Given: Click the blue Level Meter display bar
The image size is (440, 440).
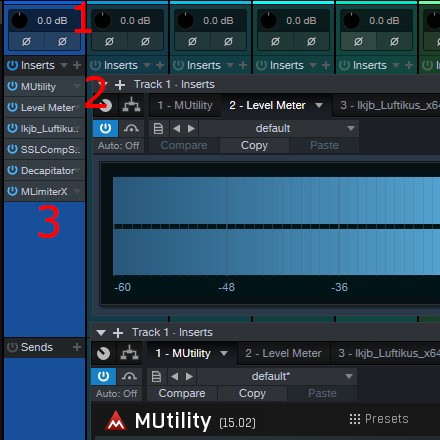Looking at the screenshot, I should coord(277,226).
